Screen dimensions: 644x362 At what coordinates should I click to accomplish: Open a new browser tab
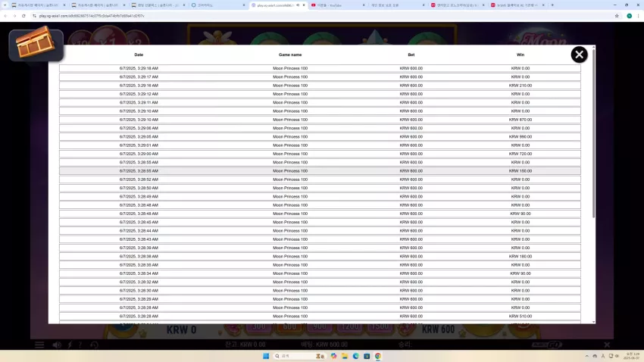pos(552,5)
